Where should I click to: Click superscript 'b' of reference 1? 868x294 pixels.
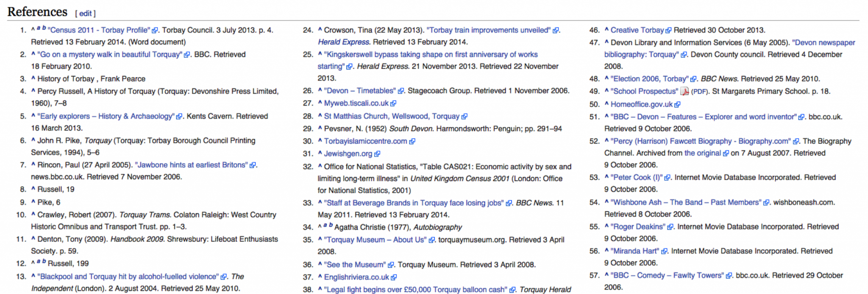tap(44, 28)
